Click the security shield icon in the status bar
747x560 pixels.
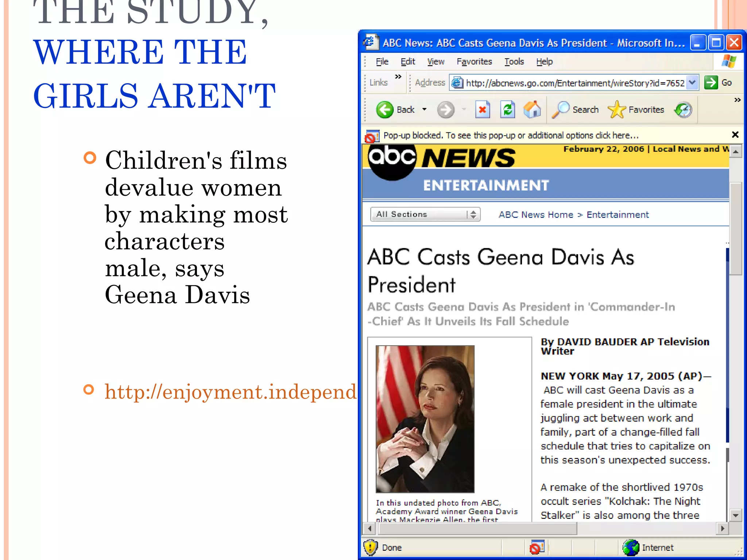click(x=371, y=547)
